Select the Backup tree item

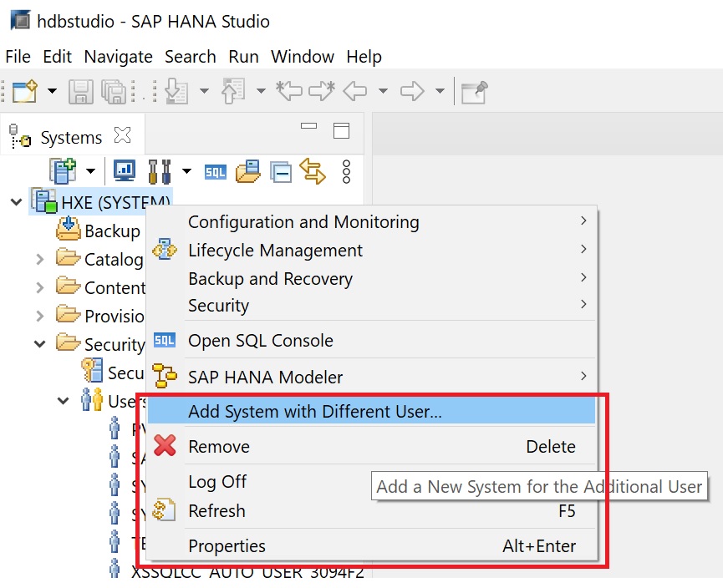(x=111, y=231)
